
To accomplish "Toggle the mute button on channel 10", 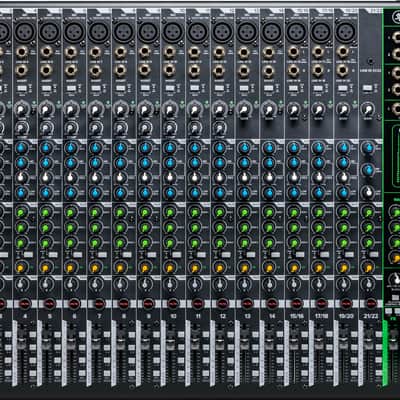I will [173, 304].
